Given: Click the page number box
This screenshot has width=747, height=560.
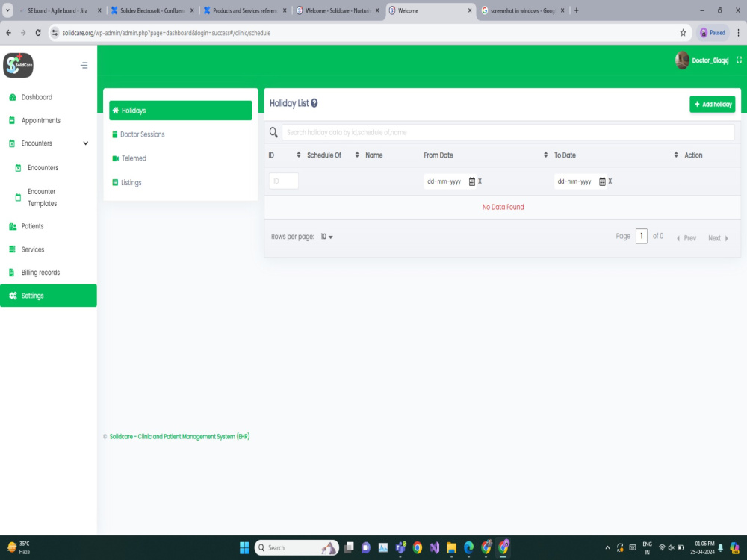Looking at the screenshot, I should pos(641,236).
